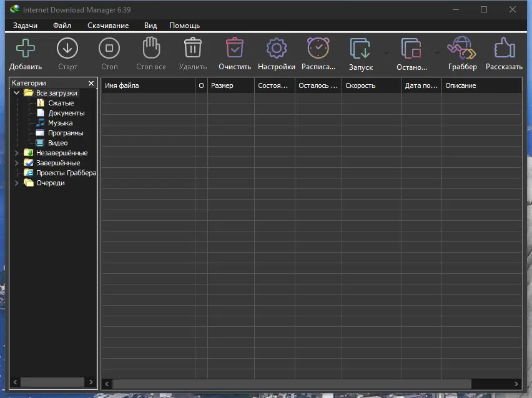
Task: Sort by Описание column header
Action: click(x=482, y=85)
